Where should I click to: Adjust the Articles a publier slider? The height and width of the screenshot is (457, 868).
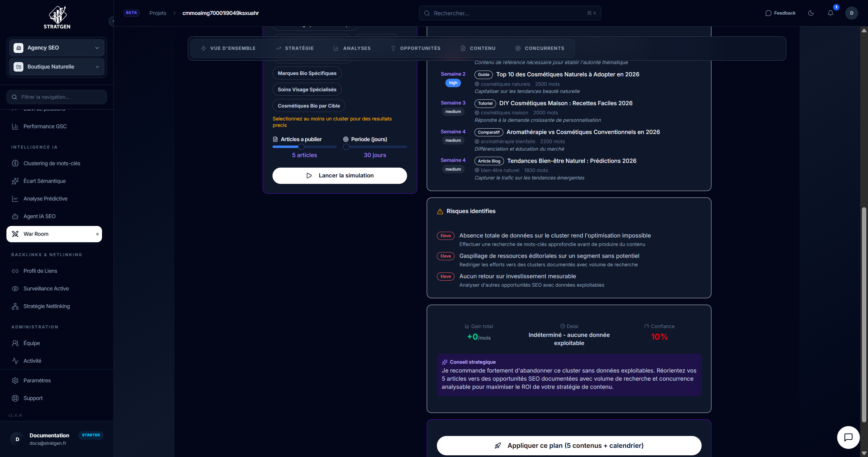coord(301,147)
